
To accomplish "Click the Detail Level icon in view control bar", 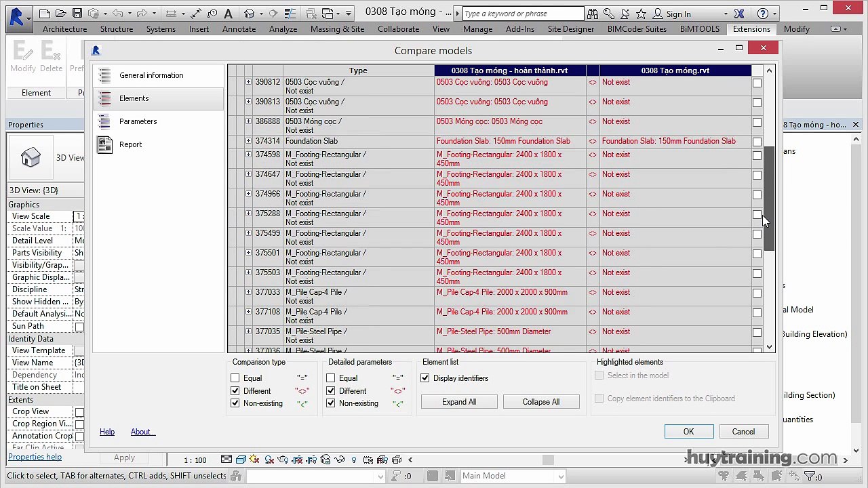I will pos(226,460).
